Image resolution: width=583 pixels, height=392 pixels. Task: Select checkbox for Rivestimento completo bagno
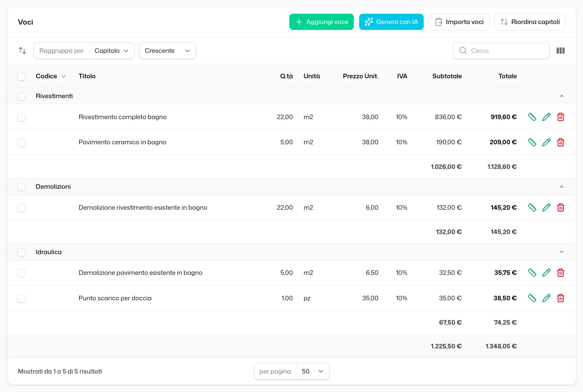[21, 117]
